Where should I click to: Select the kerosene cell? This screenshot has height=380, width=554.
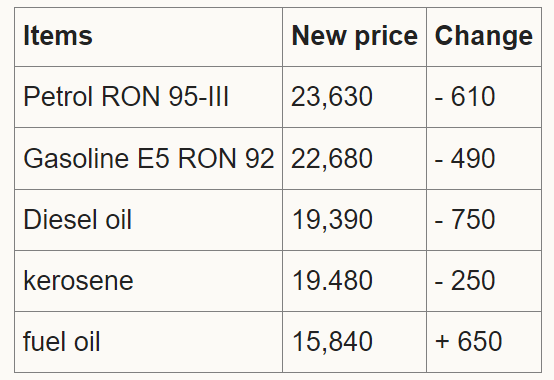[148, 281]
